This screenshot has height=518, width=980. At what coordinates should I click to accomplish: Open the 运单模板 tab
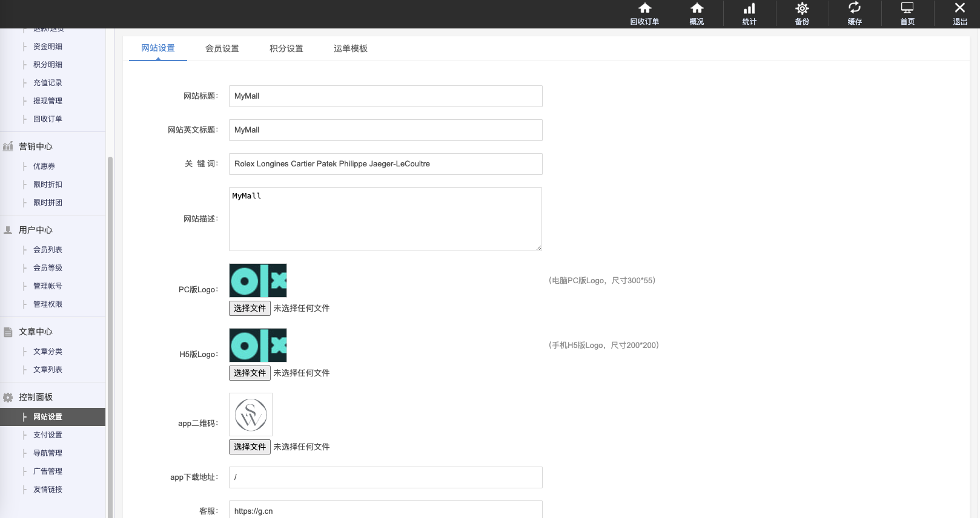click(x=351, y=48)
